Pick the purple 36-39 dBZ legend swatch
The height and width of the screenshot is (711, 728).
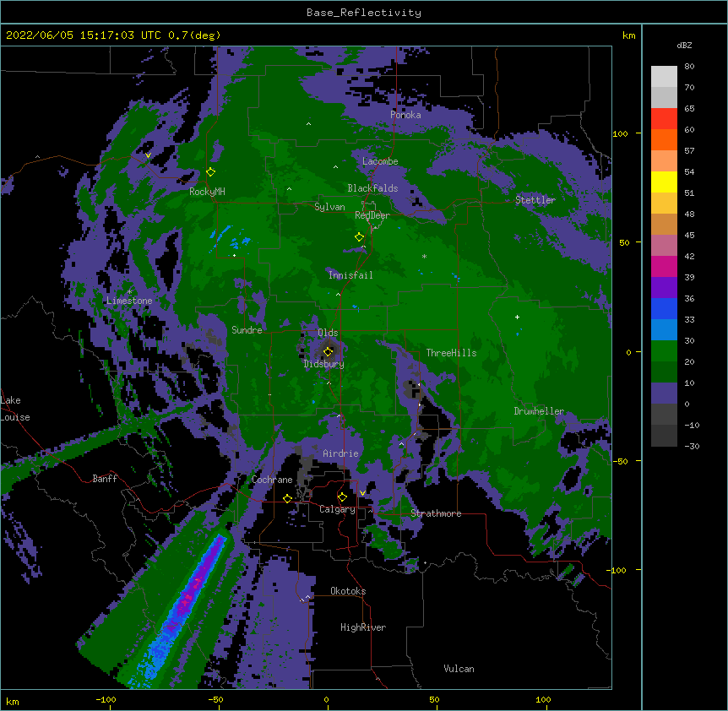tap(664, 288)
